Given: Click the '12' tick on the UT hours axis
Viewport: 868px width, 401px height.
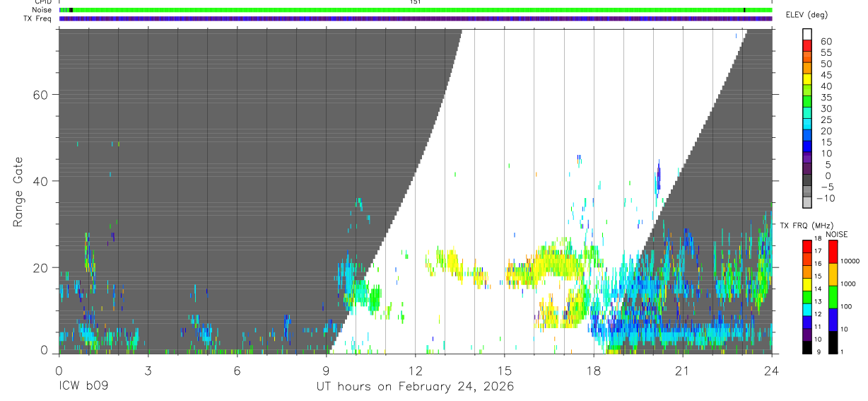Looking at the screenshot, I should click(415, 371).
